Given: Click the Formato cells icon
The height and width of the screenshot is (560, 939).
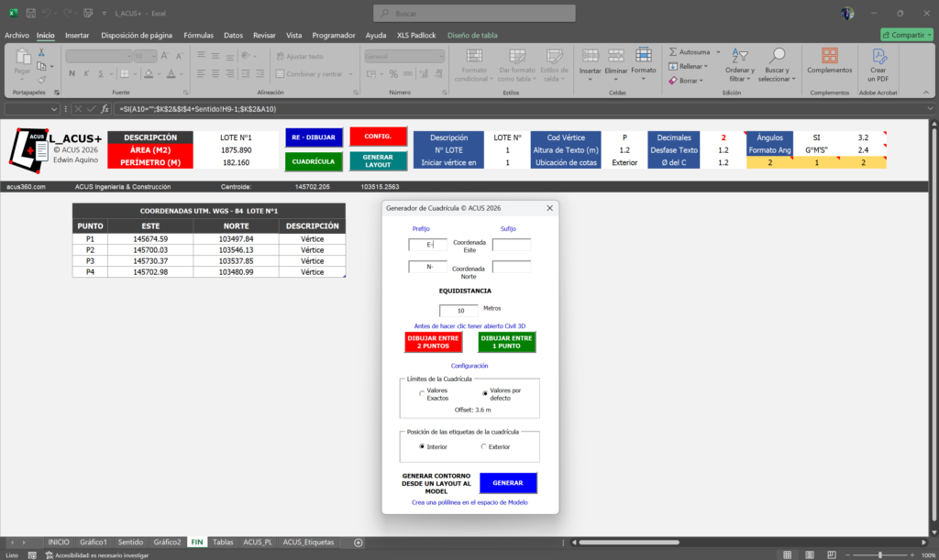Looking at the screenshot, I should pos(644,57).
